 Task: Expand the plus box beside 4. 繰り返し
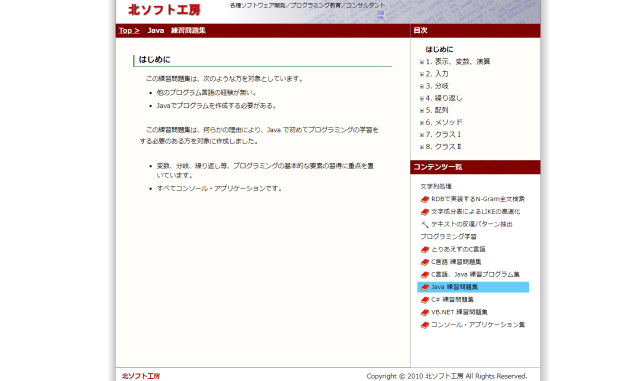pos(422,98)
